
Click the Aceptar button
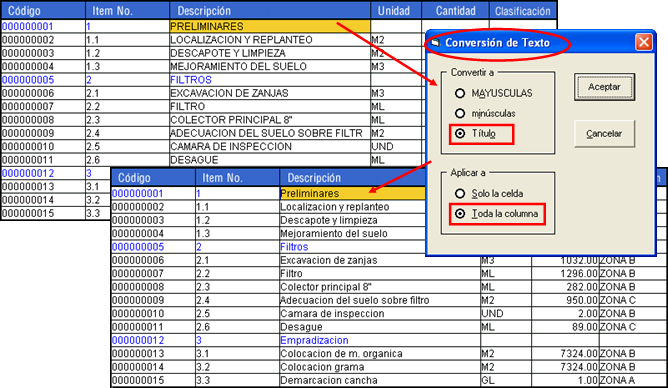pyautogui.click(x=604, y=87)
